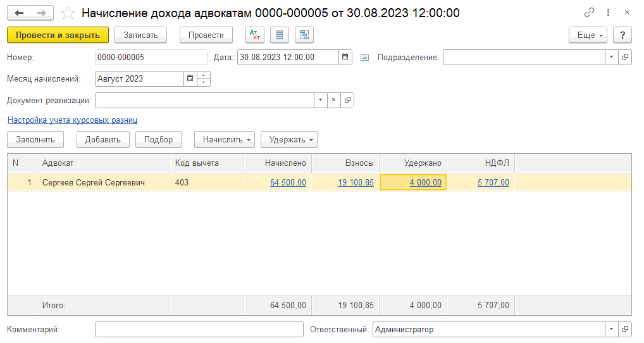The height and width of the screenshot is (343, 644).
Task: Expand the Подразделение dropdown list
Action: pyautogui.click(x=611, y=57)
